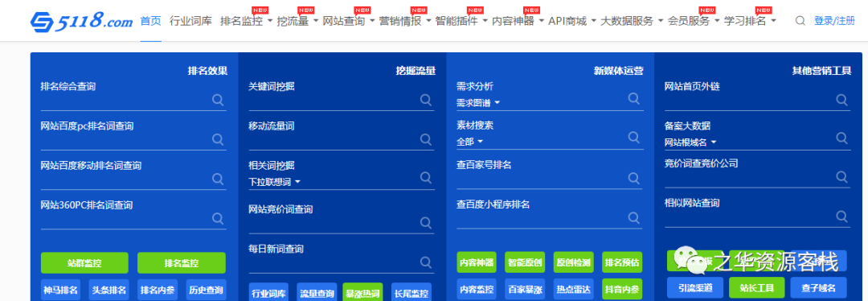This screenshot has width=868, height=301.
Task: Click the 百家暴涨 button
Action: click(525, 289)
